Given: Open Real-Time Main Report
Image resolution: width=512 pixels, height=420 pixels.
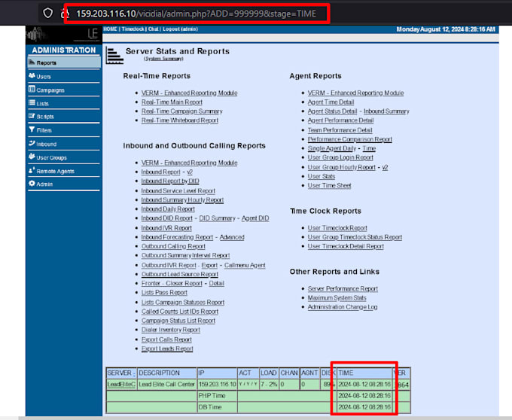Looking at the screenshot, I should click(x=172, y=102).
